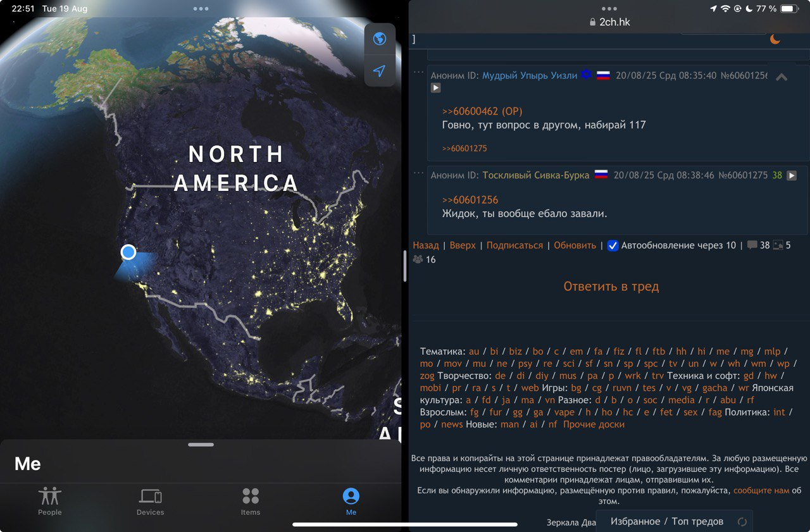Click the Russian flag on Мудрый Упырь post

click(x=603, y=75)
